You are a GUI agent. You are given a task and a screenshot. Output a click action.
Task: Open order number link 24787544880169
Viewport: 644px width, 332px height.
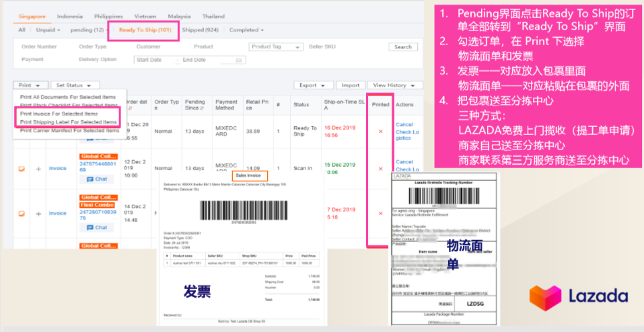pyautogui.click(x=98, y=167)
